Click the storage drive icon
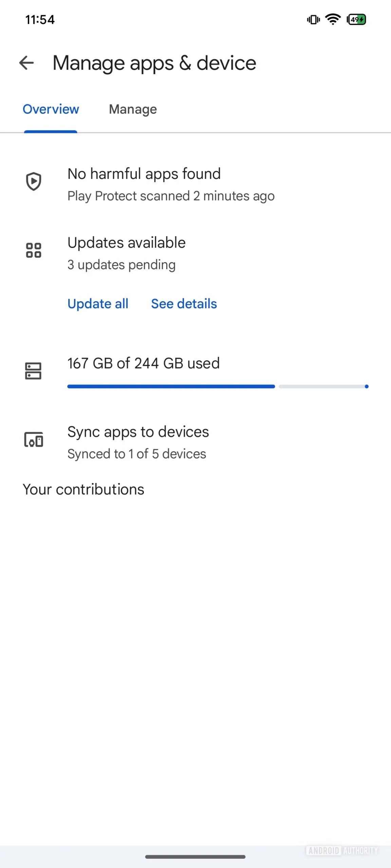The height and width of the screenshot is (868, 391). coord(33,371)
